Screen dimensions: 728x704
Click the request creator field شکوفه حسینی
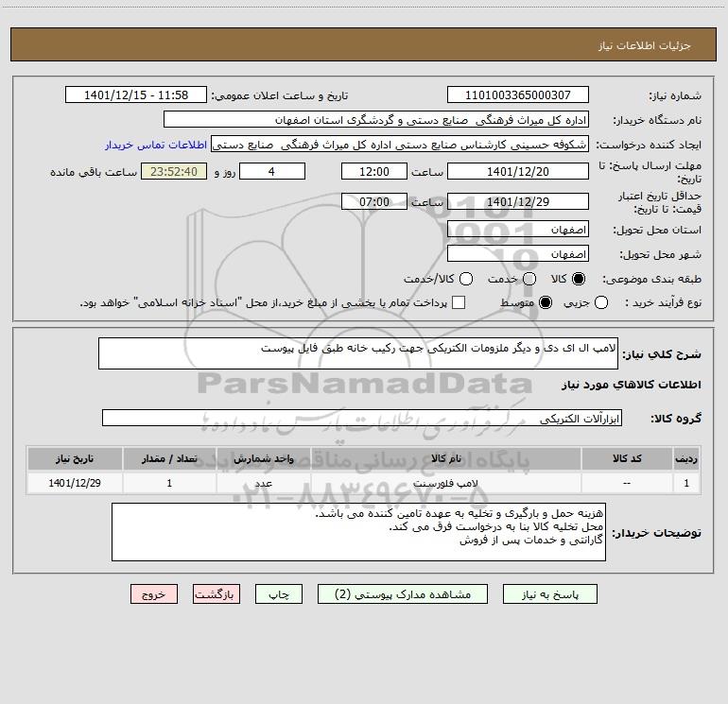[400, 144]
